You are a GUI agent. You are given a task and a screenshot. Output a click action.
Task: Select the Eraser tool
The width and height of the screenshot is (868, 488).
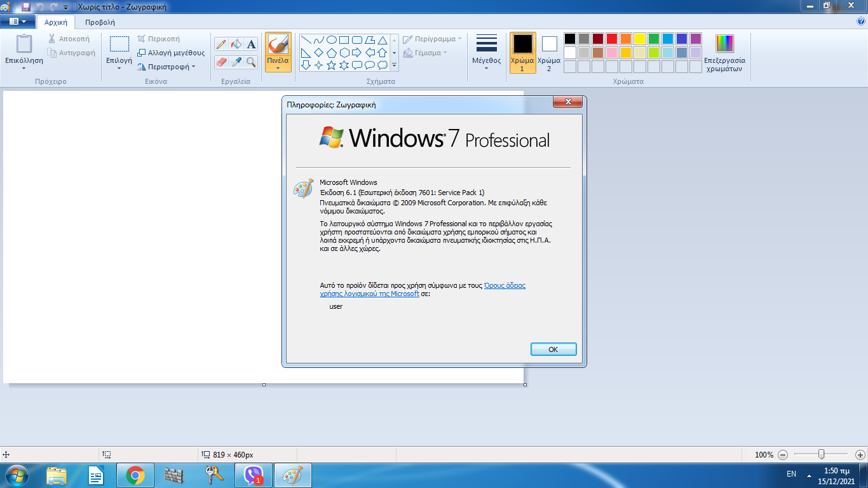221,62
